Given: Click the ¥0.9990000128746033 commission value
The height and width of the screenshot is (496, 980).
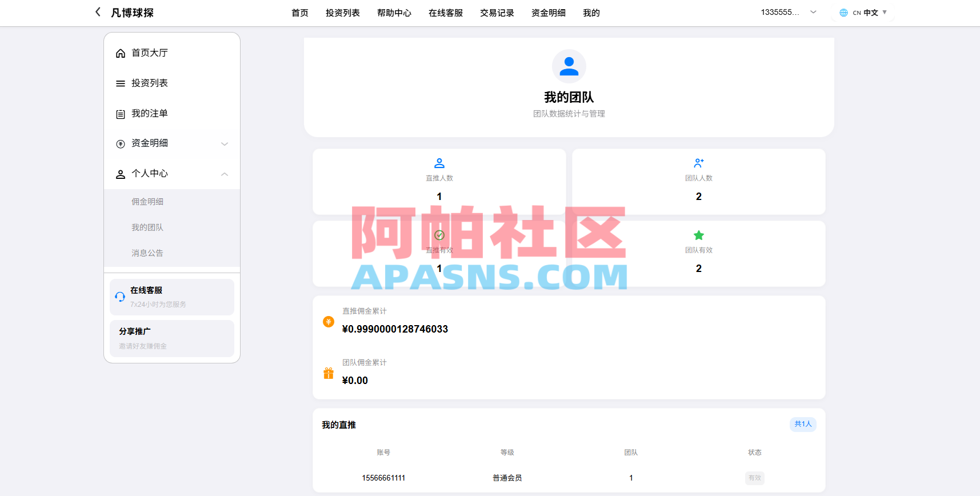Looking at the screenshot, I should [395, 329].
